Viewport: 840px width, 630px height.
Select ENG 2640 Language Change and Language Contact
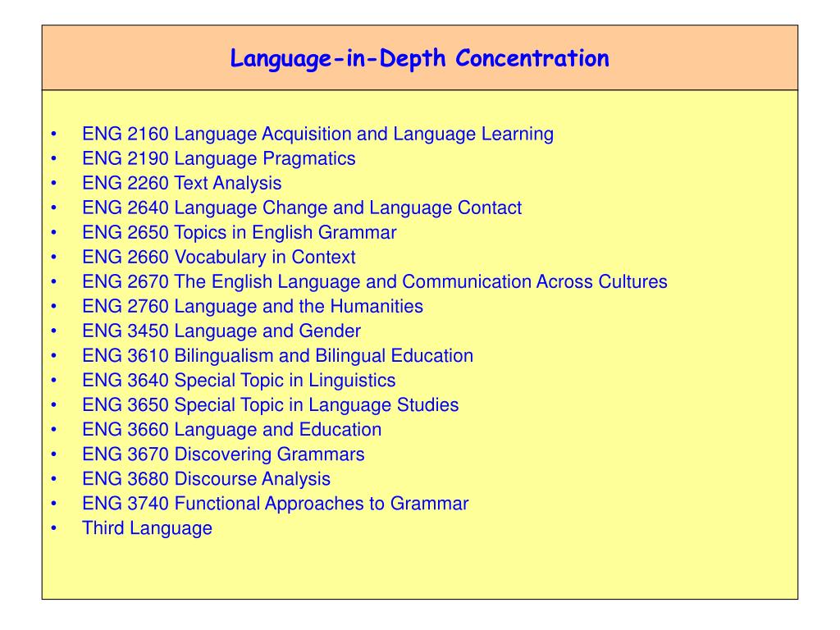302,208
